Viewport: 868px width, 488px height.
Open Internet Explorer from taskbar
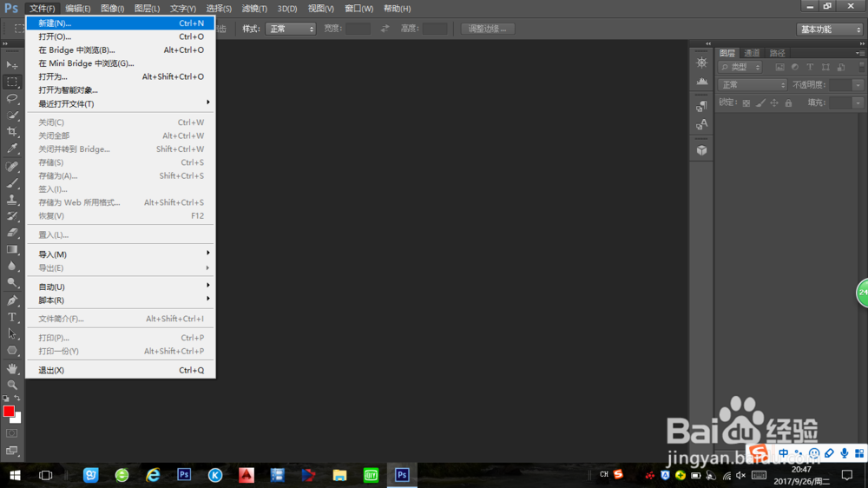pos(153,475)
